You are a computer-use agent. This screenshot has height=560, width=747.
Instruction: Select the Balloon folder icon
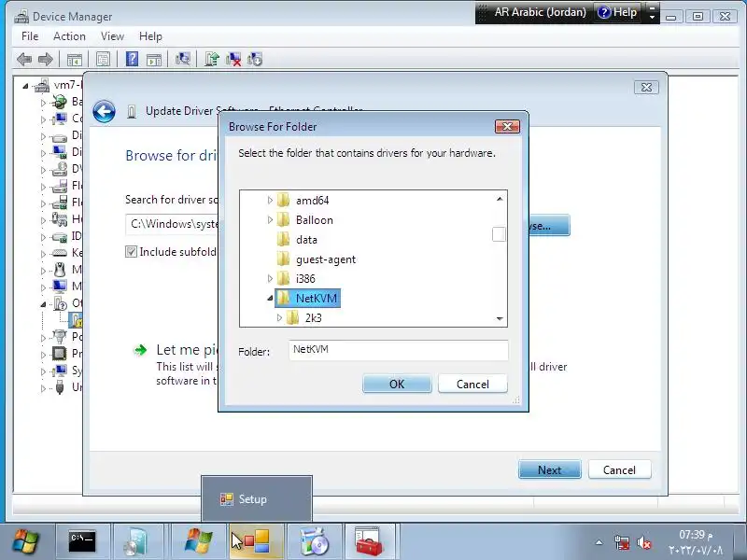pyautogui.click(x=283, y=219)
